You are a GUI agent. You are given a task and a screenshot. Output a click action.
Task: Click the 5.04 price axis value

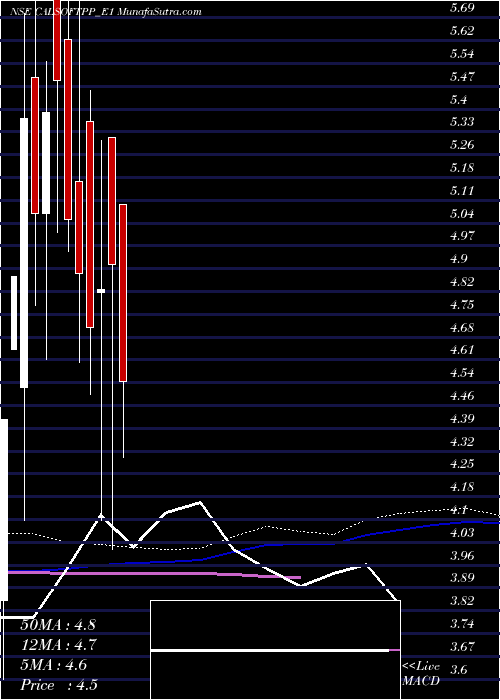coord(461,214)
